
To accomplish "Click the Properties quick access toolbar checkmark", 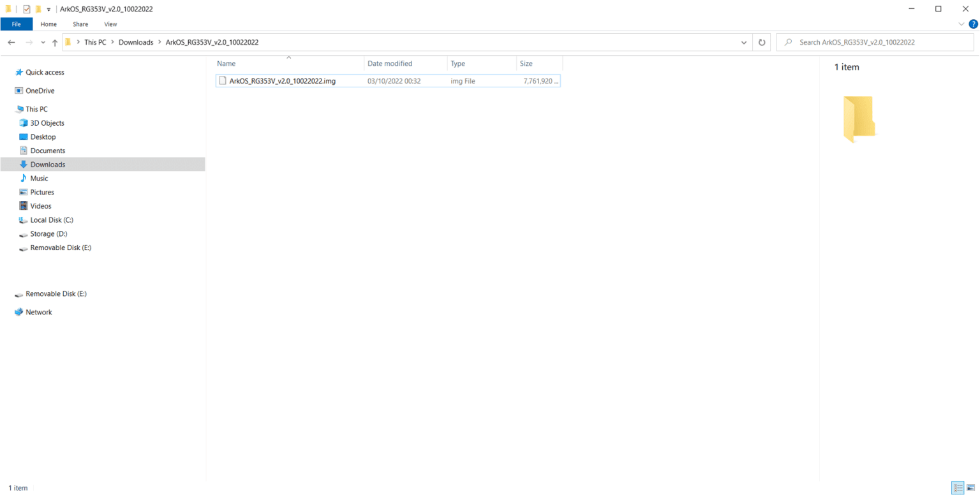I will click(27, 9).
